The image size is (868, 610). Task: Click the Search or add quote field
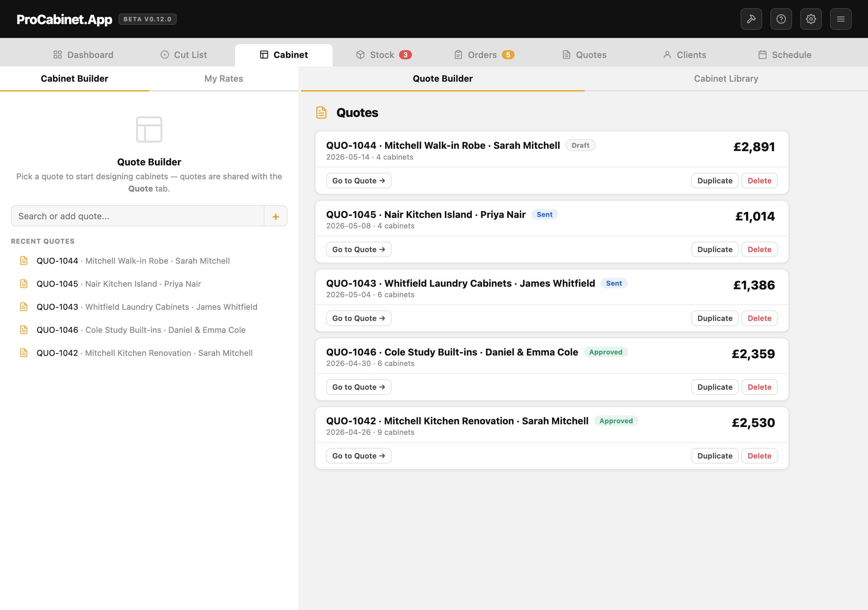138,216
